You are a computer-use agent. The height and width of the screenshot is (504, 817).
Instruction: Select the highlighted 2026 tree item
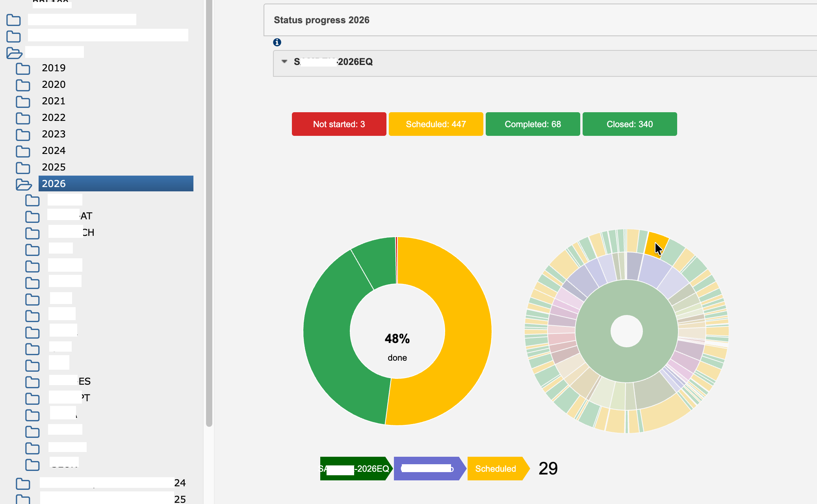(x=116, y=183)
